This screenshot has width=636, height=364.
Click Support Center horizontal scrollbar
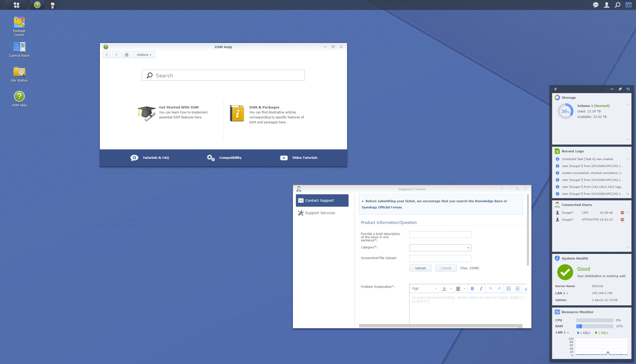[x=440, y=326]
